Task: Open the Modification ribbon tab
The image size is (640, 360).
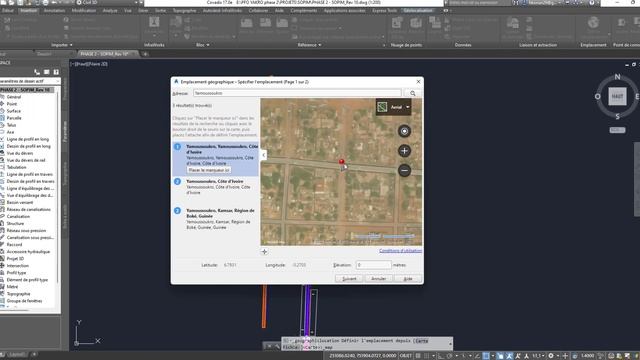Action: click(x=84, y=11)
